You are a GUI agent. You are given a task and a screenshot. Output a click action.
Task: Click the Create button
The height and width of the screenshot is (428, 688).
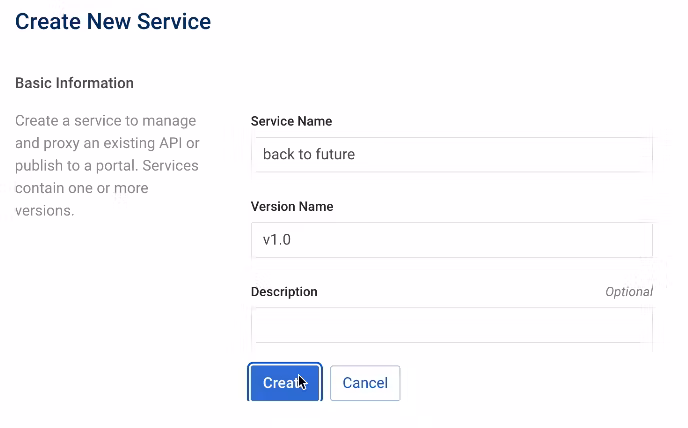284,383
